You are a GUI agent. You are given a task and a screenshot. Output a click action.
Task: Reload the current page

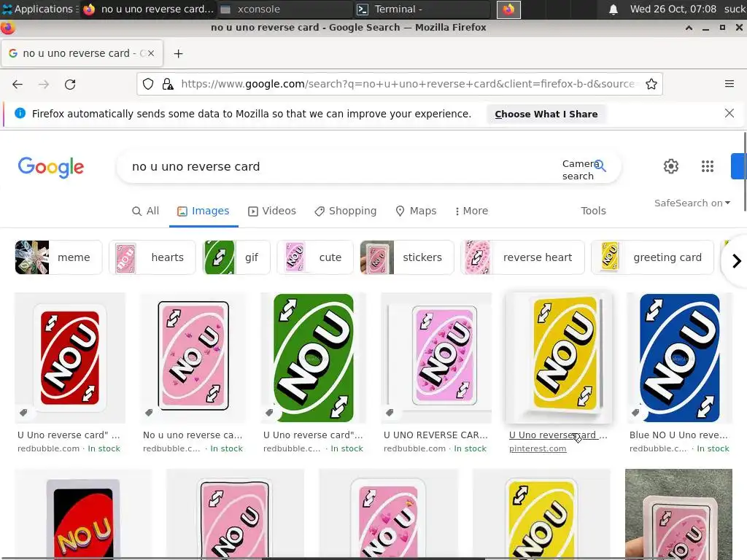click(x=70, y=85)
